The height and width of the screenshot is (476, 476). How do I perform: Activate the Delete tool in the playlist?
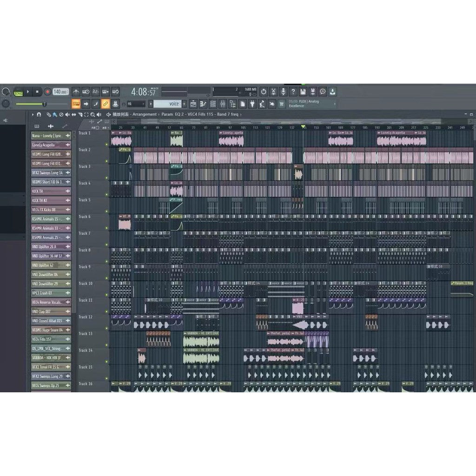coord(62,115)
